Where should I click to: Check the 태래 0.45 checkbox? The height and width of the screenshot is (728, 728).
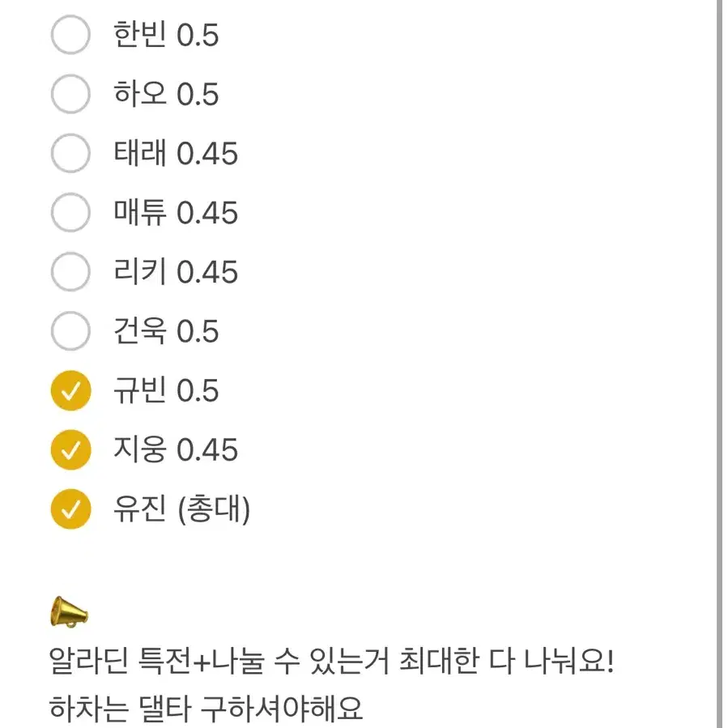point(70,153)
